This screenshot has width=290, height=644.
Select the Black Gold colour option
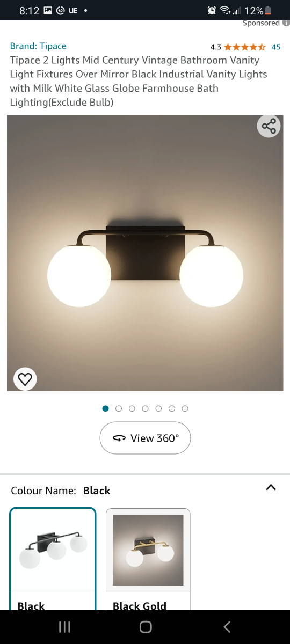pyautogui.click(x=148, y=559)
